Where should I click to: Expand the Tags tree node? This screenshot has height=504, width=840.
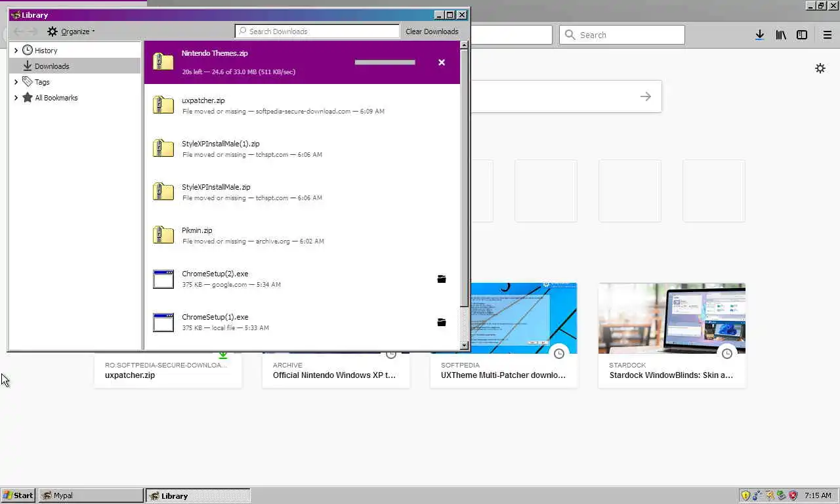tap(16, 82)
